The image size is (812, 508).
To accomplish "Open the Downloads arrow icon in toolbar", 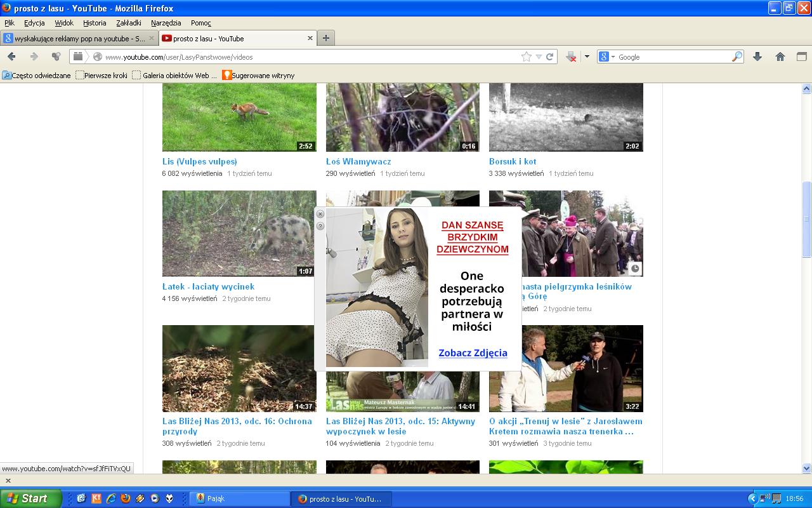I will point(757,57).
